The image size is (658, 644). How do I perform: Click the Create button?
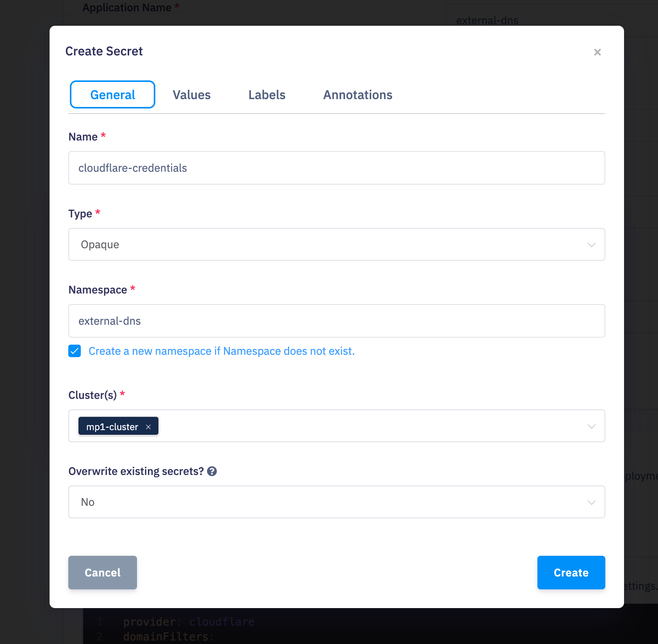571,573
